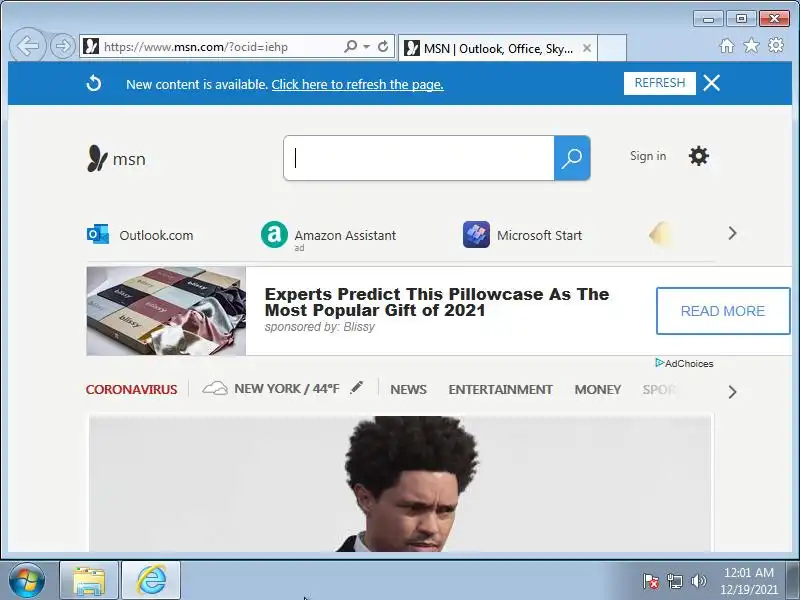Open MSN page settings gear
The width and height of the screenshot is (800, 600).
(x=698, y=156)
